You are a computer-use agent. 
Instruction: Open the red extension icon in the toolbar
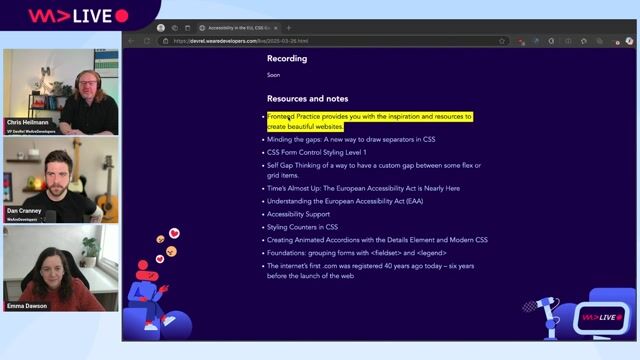pos(520,41)
